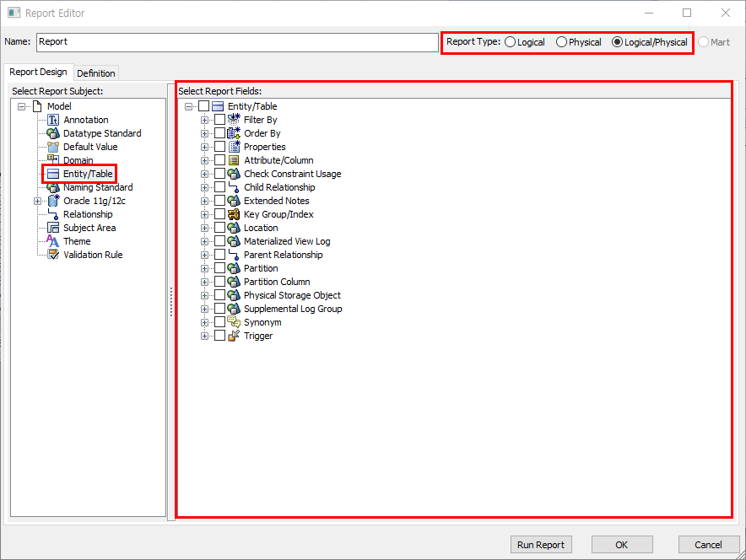The width and height of the screenshot is (746, 560).
Task: Switch to the Definition tab
Action: [x=96, y=73]
